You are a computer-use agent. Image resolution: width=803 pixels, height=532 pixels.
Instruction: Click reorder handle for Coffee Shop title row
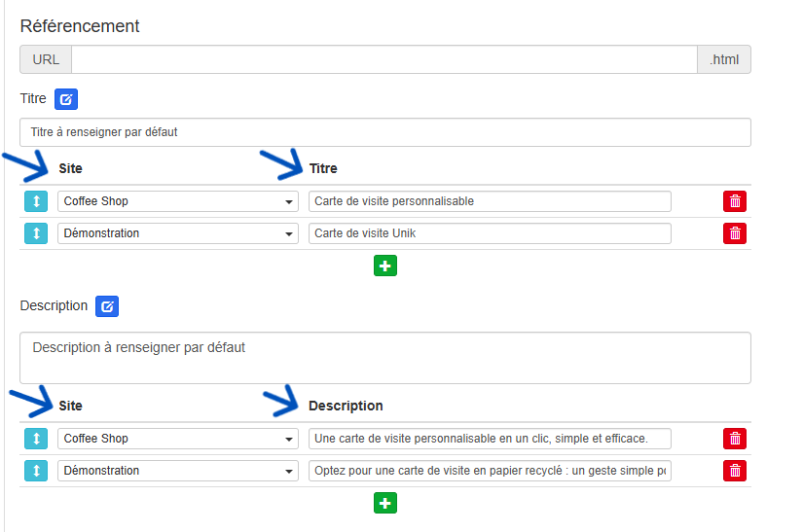[36, 201]
